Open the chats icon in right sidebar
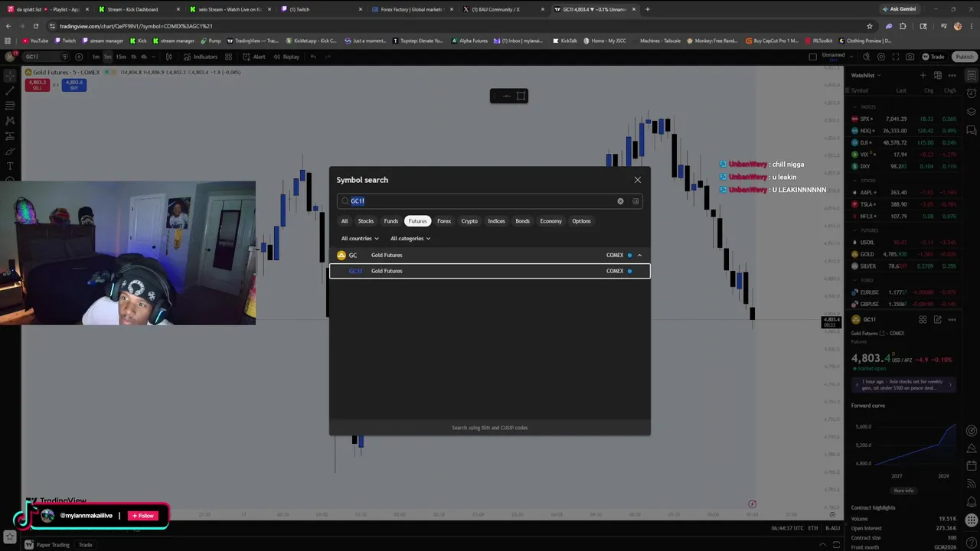 click(971, 129)
